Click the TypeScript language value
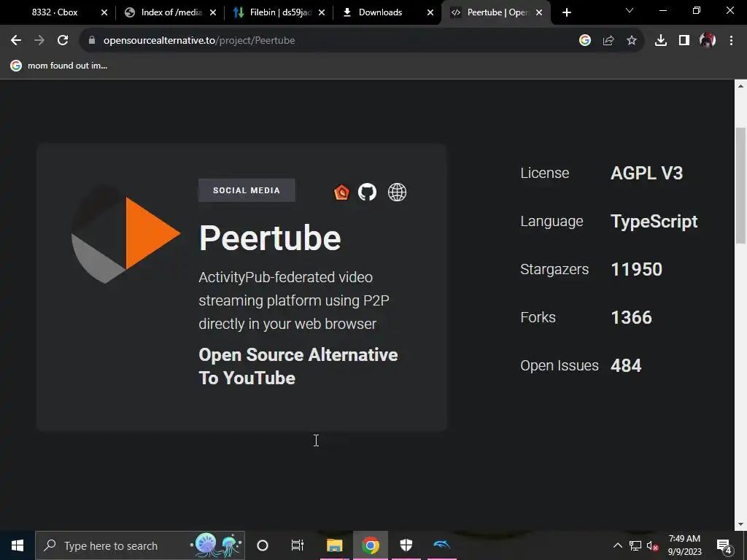Viewport: 747px width, 560px height. (x=654, y=222)
